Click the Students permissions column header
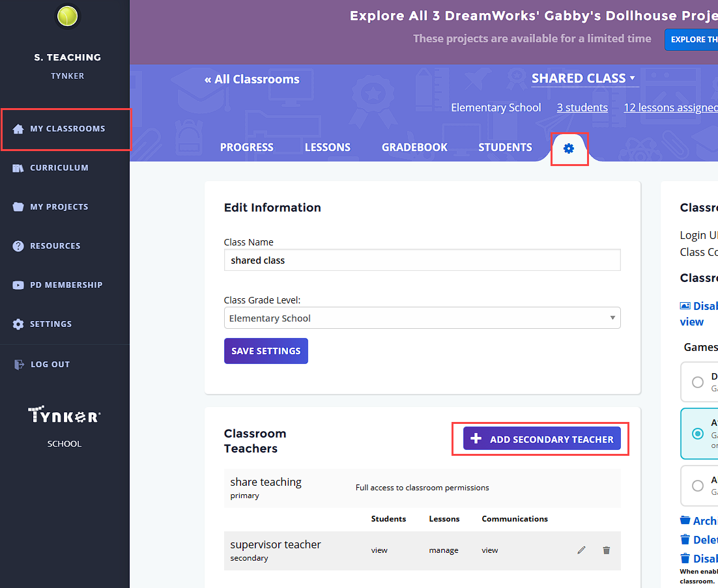 388,519
